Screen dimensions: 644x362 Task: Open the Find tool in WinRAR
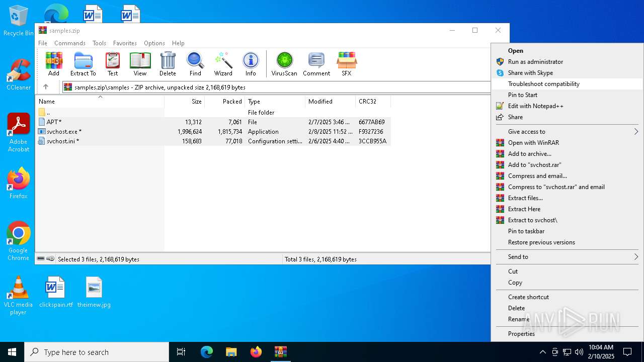[x=195, y=64]
